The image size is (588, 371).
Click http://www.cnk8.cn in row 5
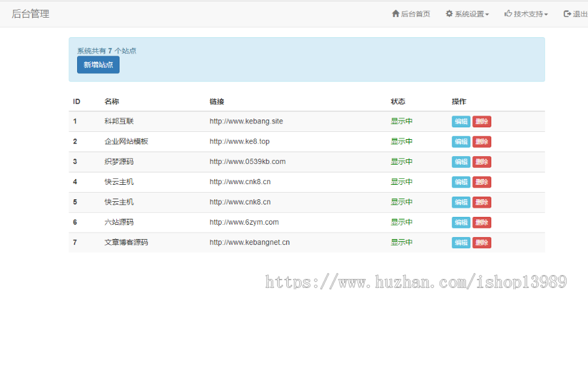[240, 202]
